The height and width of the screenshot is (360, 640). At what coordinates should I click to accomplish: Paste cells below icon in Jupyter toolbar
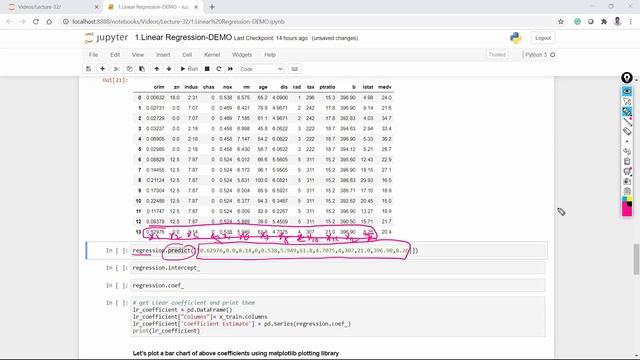(x=142, y=69)
